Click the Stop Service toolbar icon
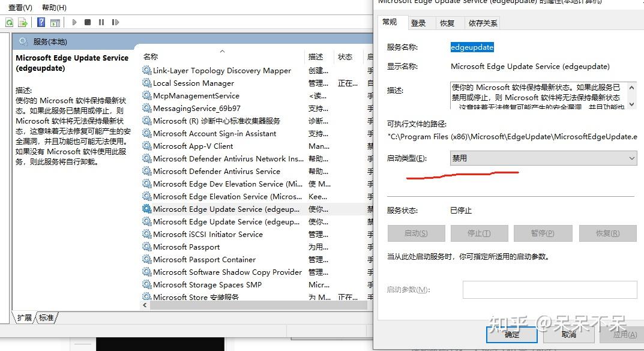644x351 pixels. click(87, 22)
